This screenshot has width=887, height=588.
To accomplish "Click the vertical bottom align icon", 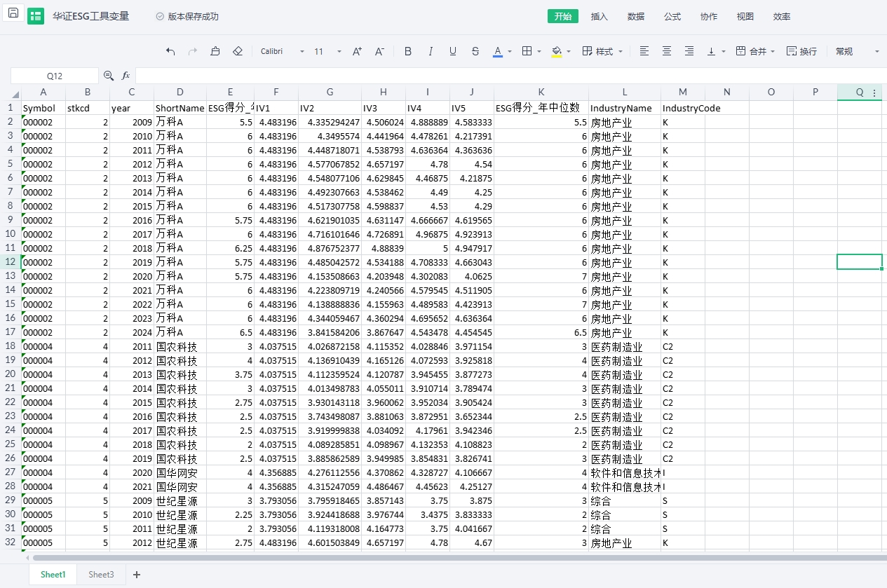I will tap(712, 51).
